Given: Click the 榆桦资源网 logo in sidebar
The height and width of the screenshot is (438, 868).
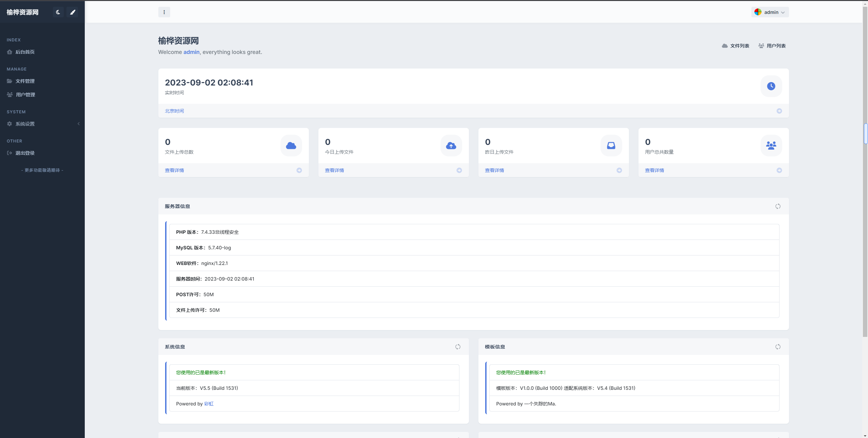Looking at the screenshot, I should pos(23,12).
